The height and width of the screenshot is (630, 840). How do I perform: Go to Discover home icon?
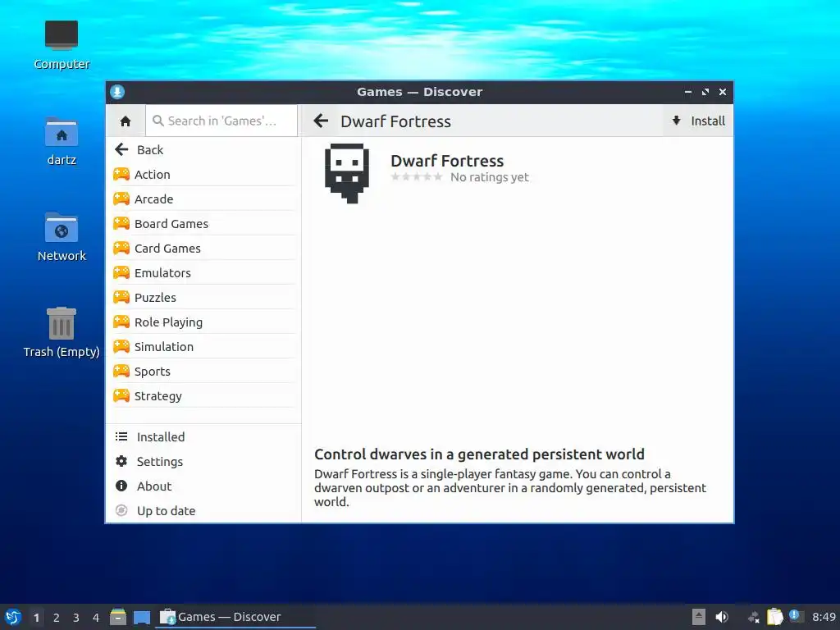126,121
